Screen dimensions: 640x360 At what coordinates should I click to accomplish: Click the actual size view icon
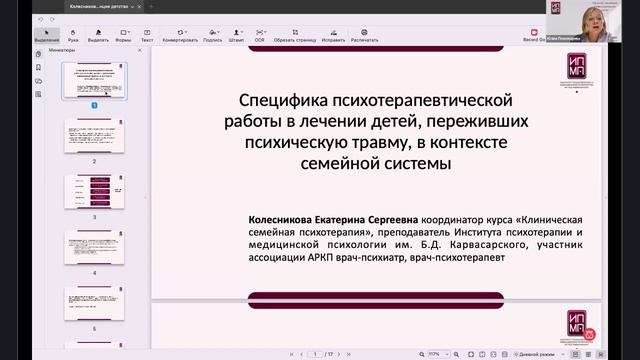coord(493,354)
